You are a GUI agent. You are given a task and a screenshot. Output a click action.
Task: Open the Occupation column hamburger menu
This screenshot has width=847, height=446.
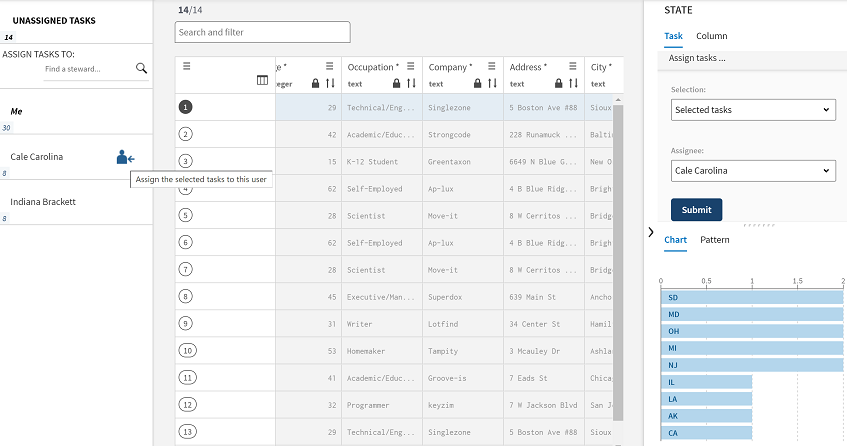411,67
